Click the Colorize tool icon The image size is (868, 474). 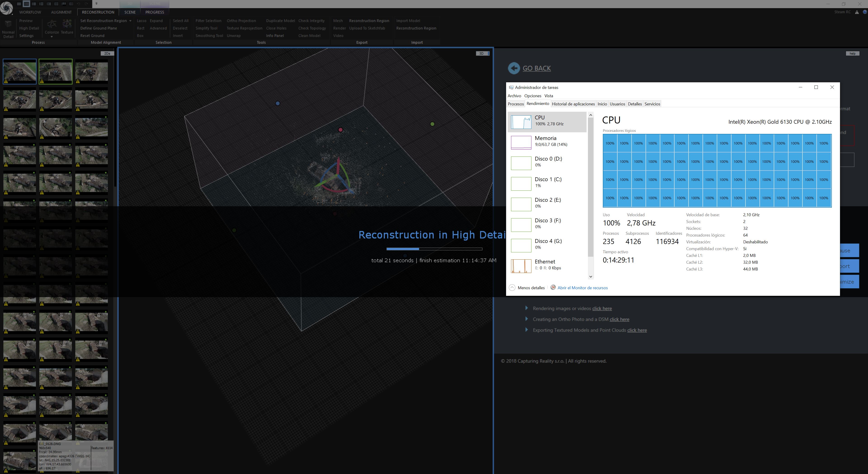tap(52, 24)
